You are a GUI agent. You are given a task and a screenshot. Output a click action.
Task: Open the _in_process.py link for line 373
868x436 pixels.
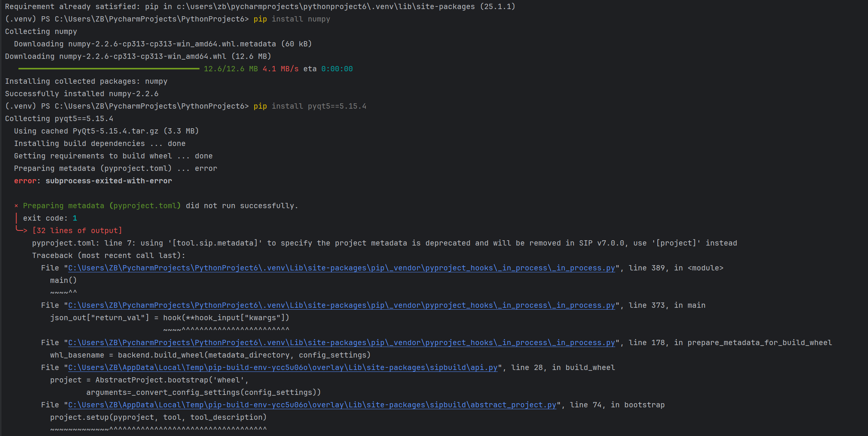tap(341, 305)
